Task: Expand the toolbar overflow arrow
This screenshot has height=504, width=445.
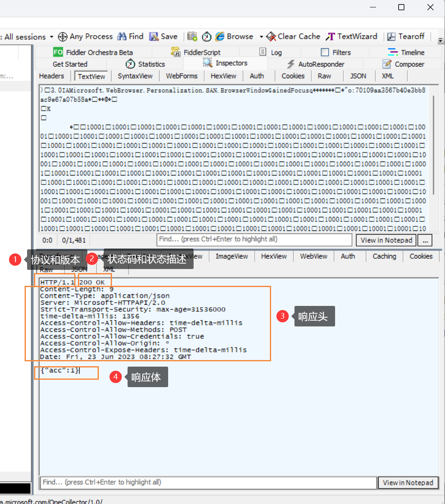Action: (440, 40)
